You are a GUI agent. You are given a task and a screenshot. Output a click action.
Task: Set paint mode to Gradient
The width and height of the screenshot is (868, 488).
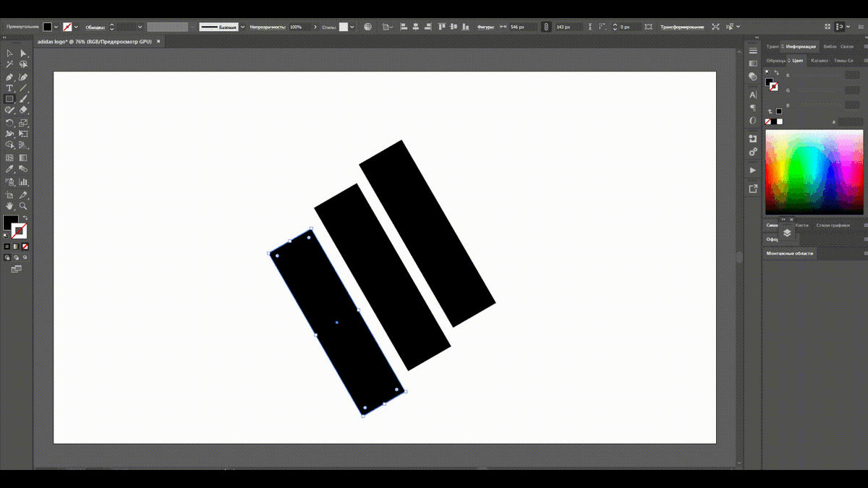click(x=16, y=247)
